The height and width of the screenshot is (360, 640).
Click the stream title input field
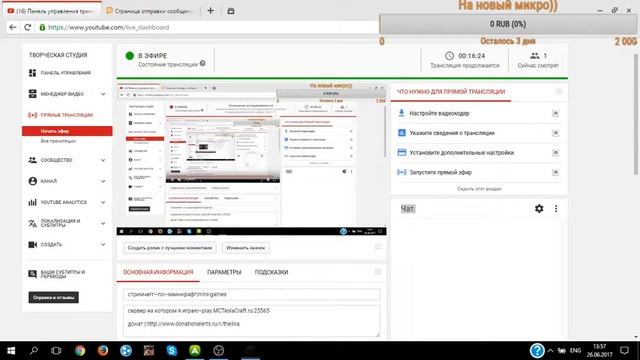tap(251, 294)
